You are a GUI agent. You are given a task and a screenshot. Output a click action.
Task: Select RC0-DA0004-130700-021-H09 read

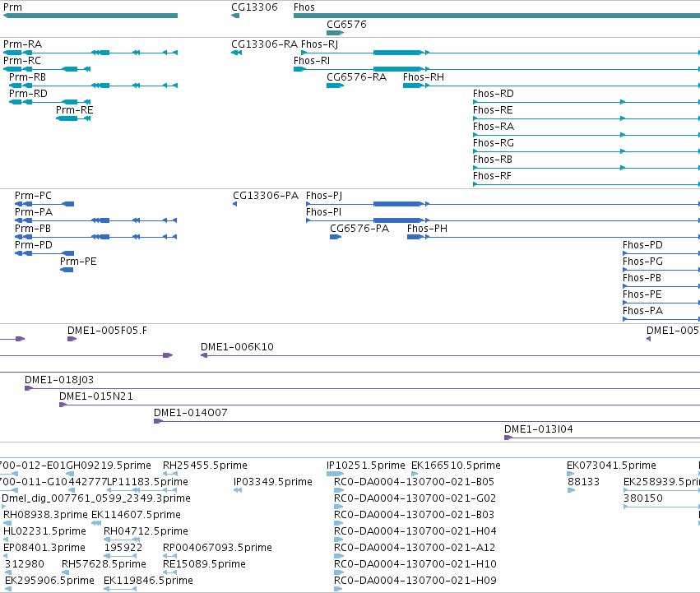pos(338,590)
